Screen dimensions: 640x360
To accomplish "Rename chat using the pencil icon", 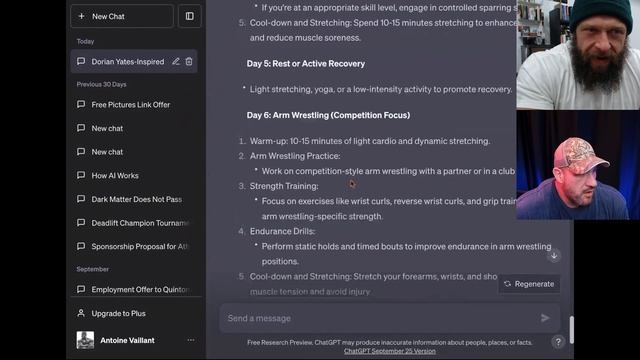I will (x=176, y=62).
